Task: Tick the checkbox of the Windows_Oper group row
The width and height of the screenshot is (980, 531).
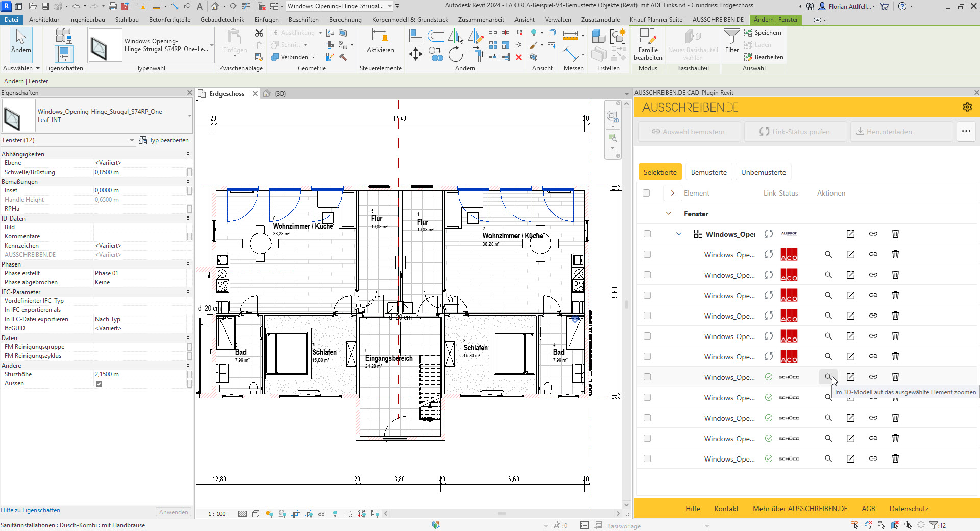Action: 647,234
